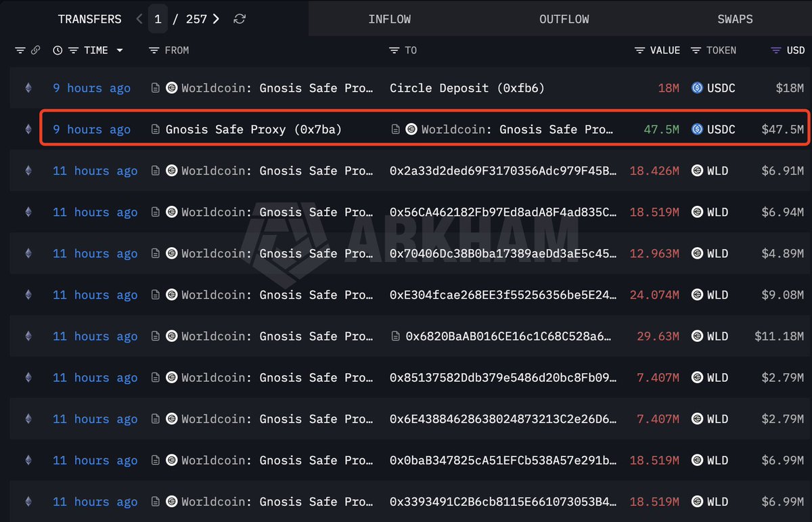Click the WLD token icon on the 18.426M row
The height and width of the screenshot is (522, 812).
coord(698,171)
